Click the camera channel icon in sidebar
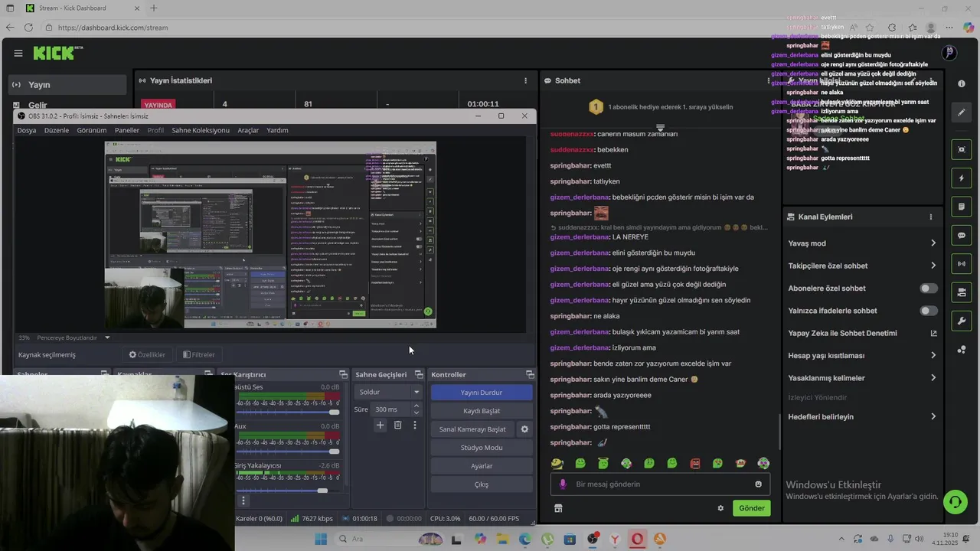This screenshot has width=980, height=551. (x=962, y=292)
